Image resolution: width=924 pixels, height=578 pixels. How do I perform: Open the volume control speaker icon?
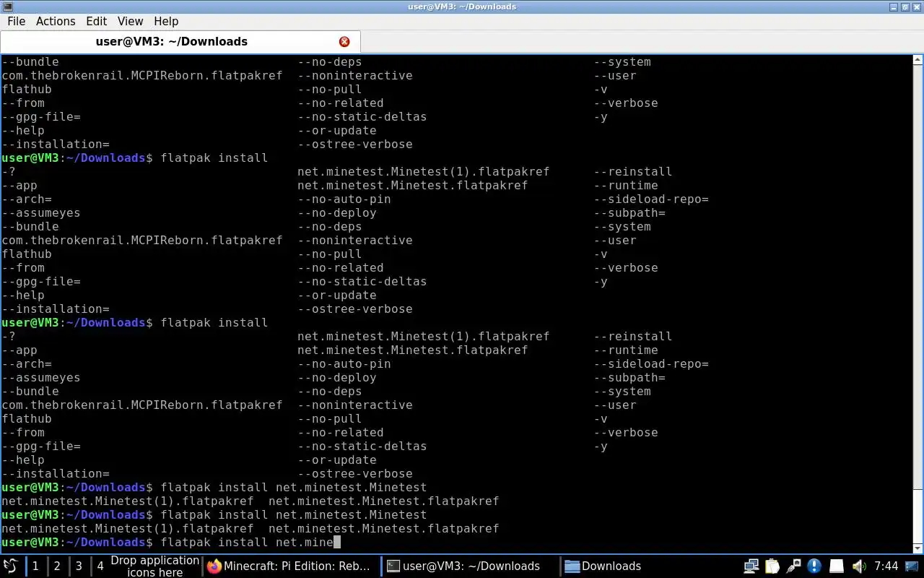point(858,566)
